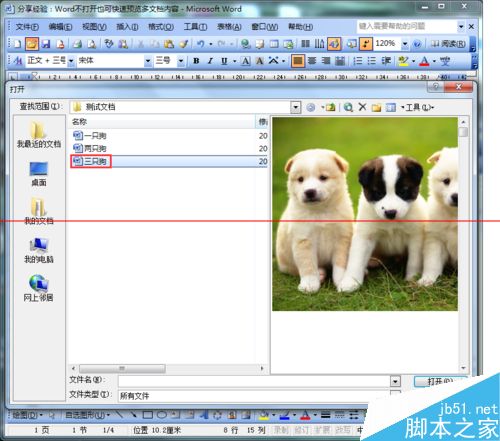Go to 我的电脑 in dialog sidebar
Screen dimensions: 500x441
tap(39, 250)
